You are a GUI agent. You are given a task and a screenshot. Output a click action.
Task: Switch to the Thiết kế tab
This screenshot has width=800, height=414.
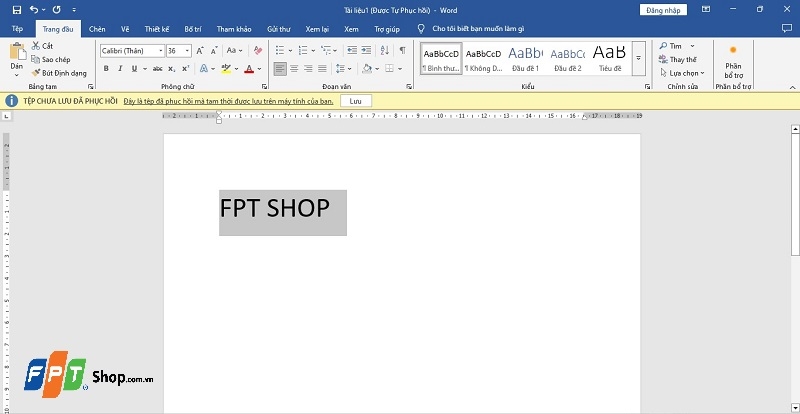157,29
